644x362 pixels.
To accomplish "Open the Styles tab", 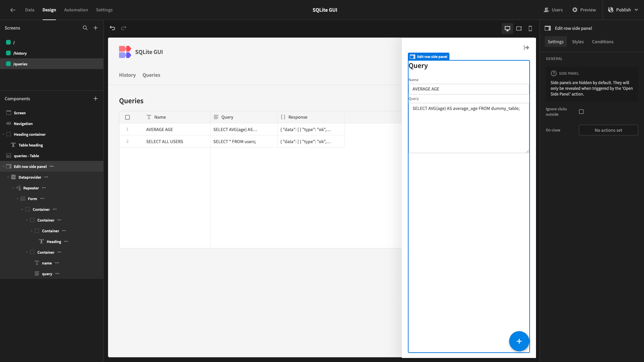I will click(578, 42).
